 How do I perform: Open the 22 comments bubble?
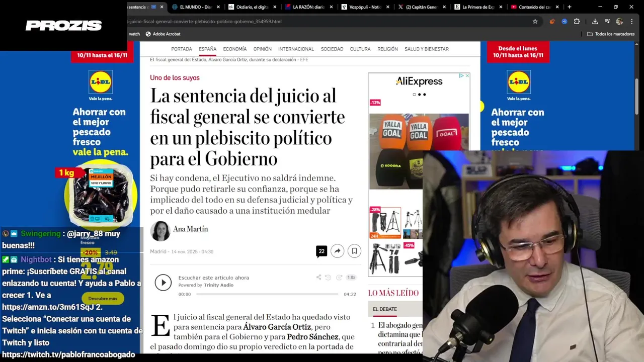click(x=321, y=251)
